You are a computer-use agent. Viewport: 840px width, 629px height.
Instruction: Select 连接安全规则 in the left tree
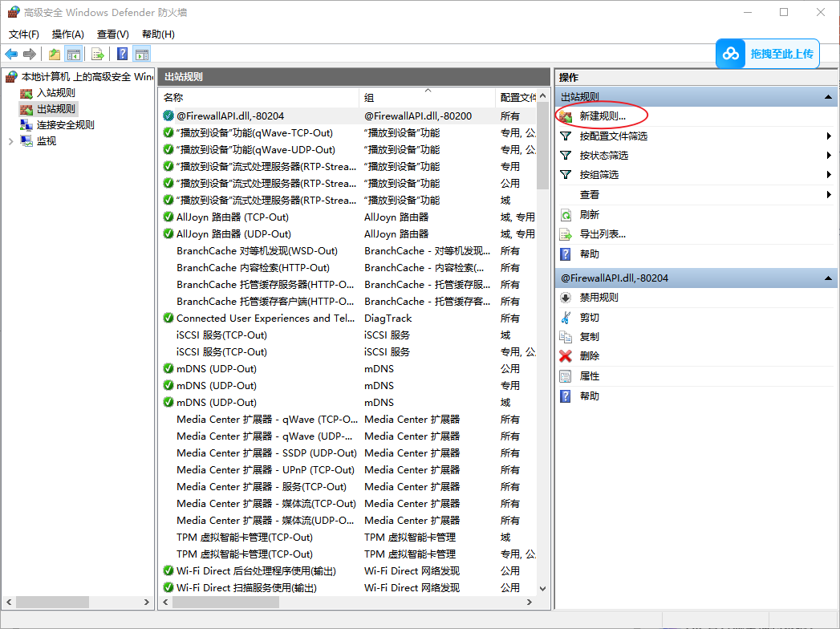coord(65,125)
